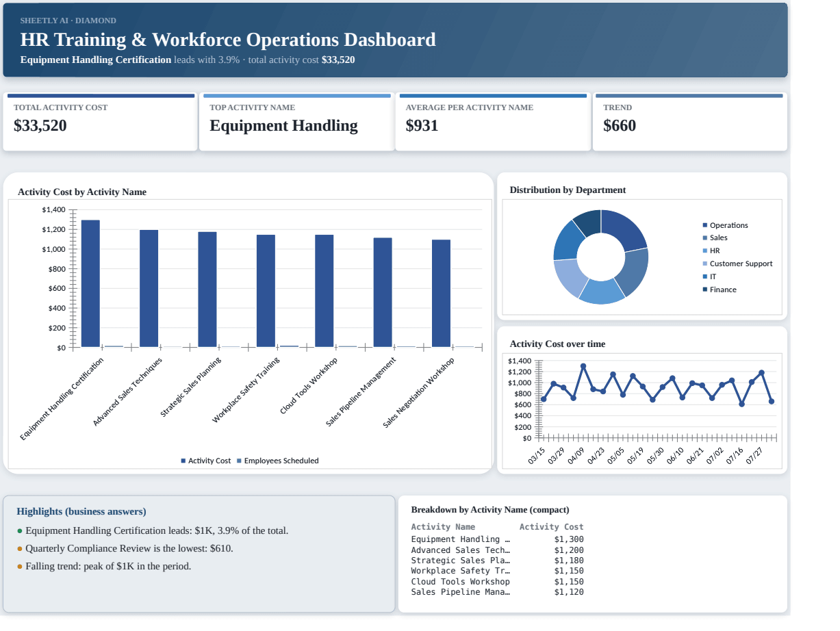
Task: Click the $1,400 label on bar chart axis
Action: 54,209
